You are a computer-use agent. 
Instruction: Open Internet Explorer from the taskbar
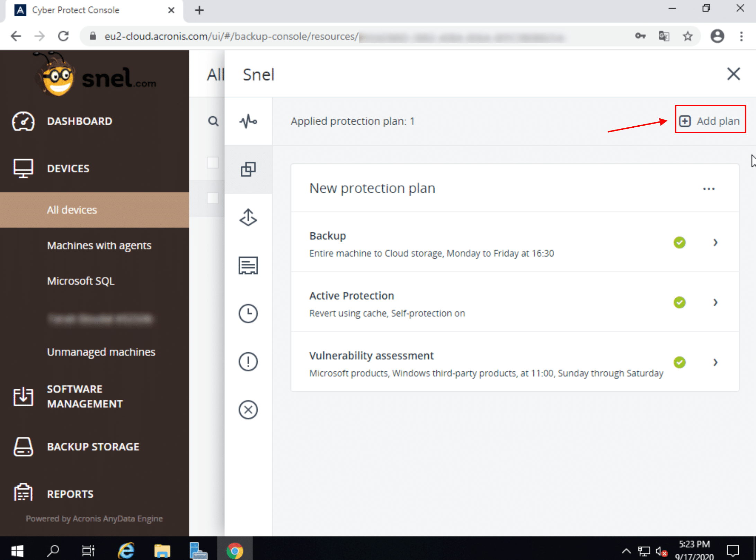coord(126,550)
